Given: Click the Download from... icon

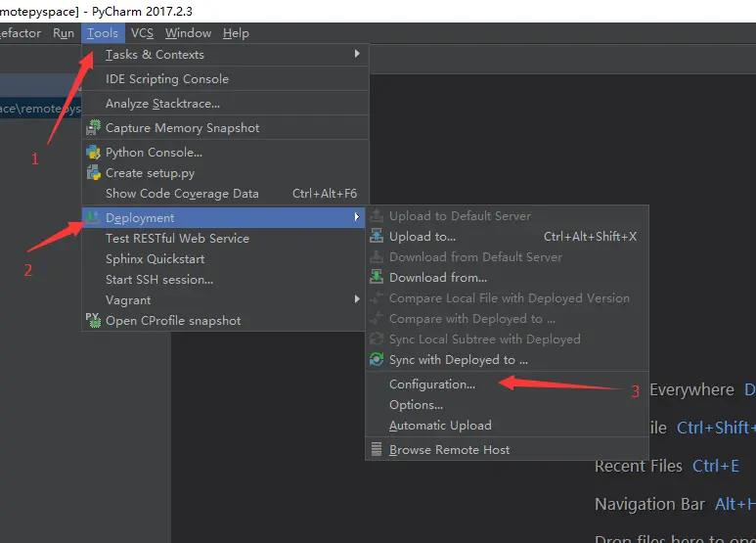Looking at the screenshot, I should (x=377, y=277).
